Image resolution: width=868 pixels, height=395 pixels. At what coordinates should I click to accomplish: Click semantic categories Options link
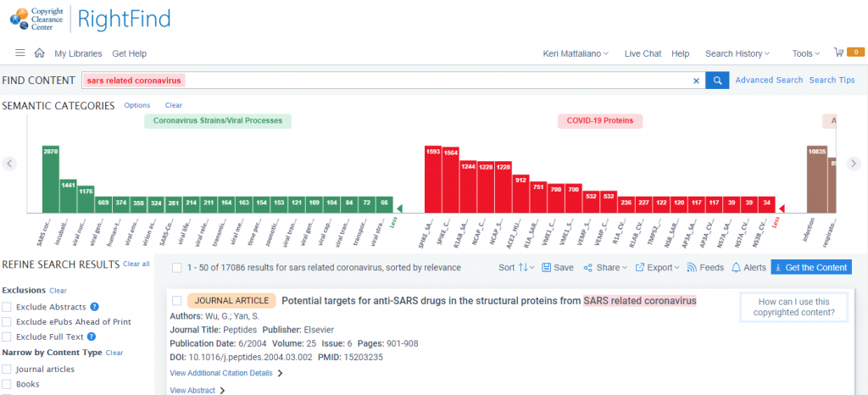point(137,105)
